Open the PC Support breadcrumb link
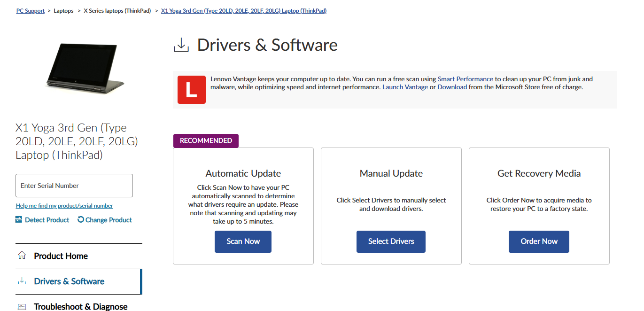Viewport: 644px width, 311px height. [x=31, y=11]
